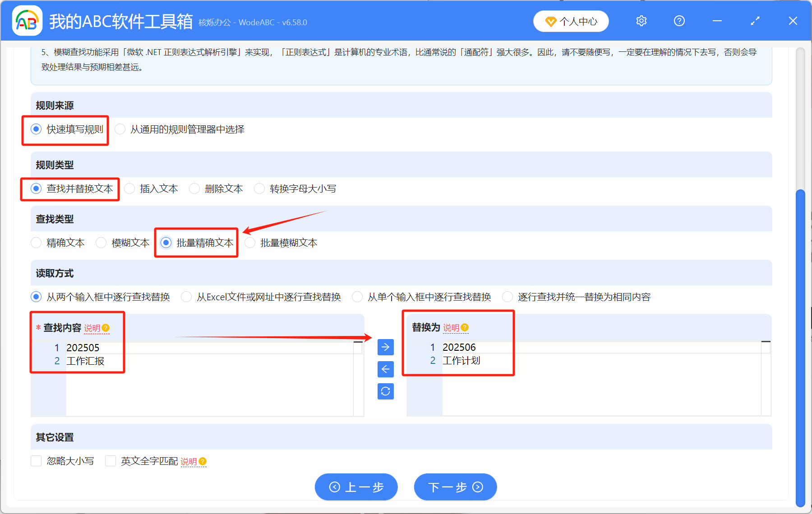
Task: Click the left arrow transfer icon
Action: [x=385, y=369]
